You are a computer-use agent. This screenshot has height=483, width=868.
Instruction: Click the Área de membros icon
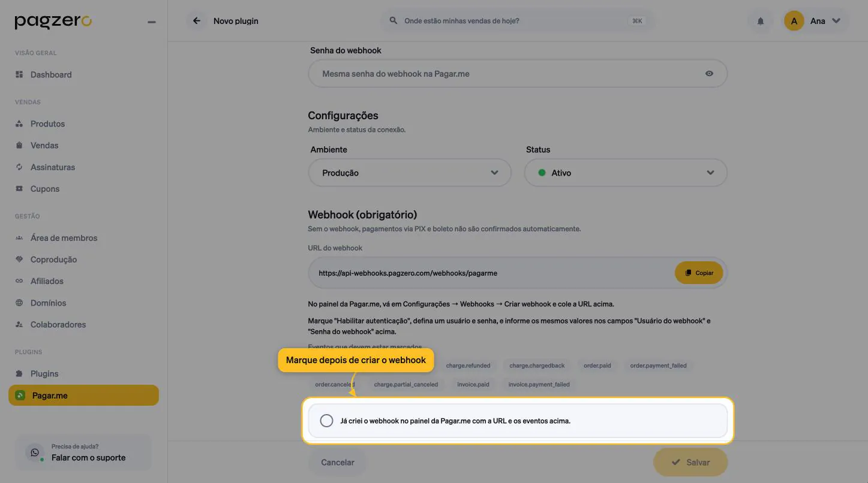[x=19, y=238]
